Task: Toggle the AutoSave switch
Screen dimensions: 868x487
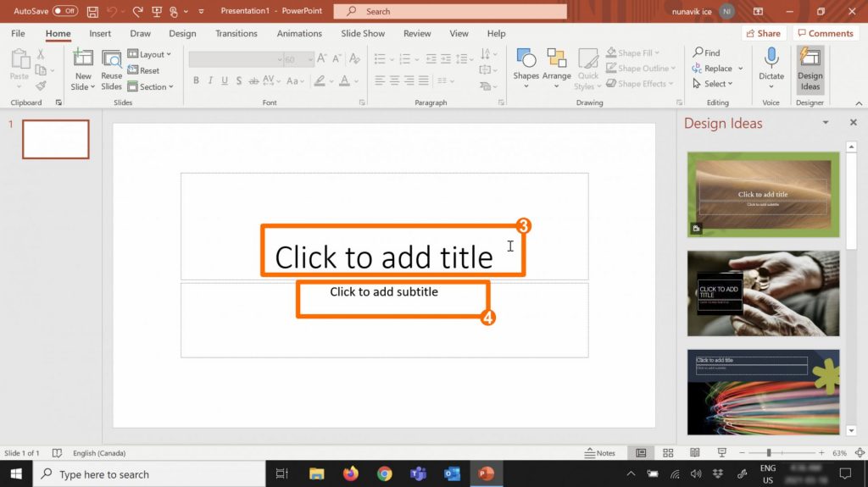Action: [65, 12]
